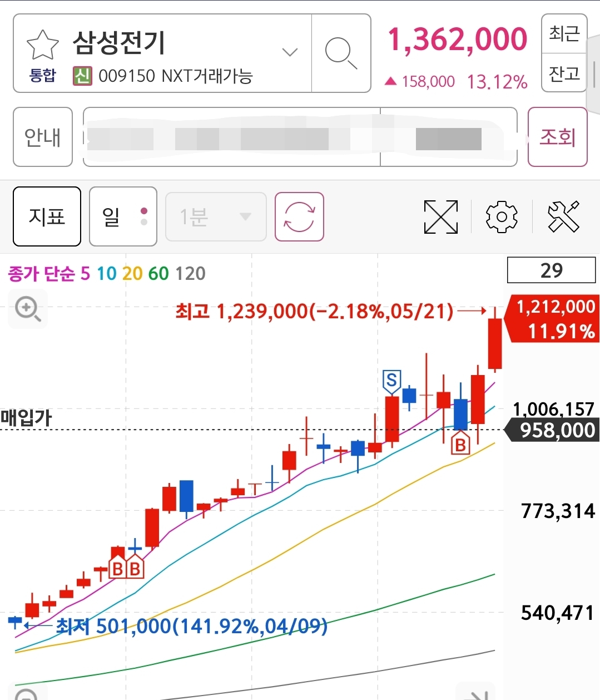Open chart settings gear icon

[x=502, y=216]
